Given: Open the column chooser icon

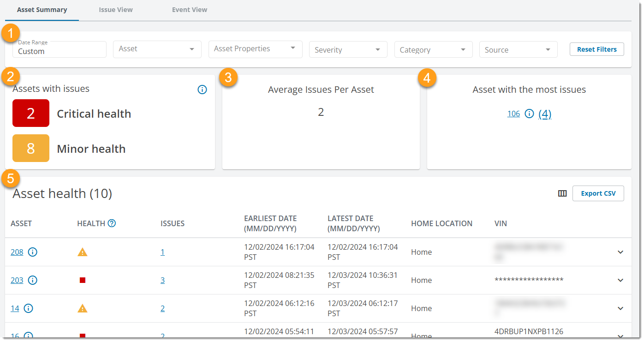Looking at the screenshot, I should (562, 193).
